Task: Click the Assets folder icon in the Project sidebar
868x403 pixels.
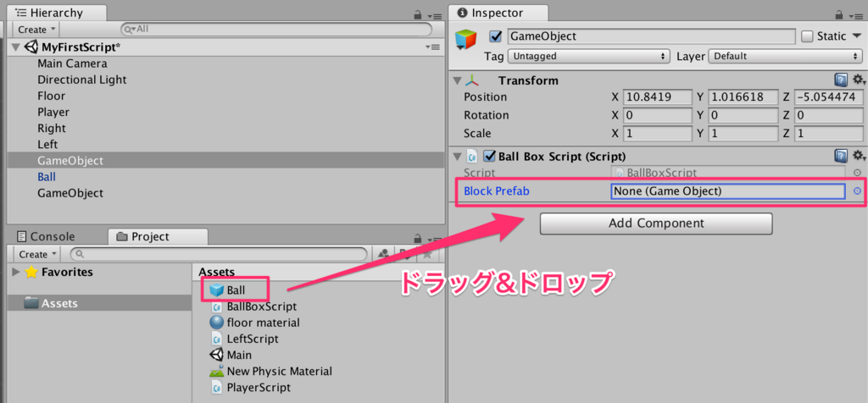Action: tap(31, 303)
